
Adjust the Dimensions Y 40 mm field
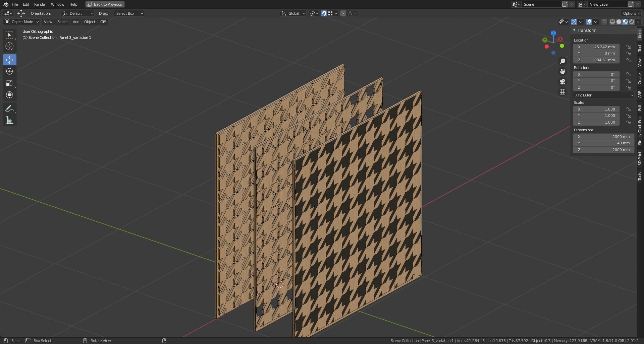[604, 143]
